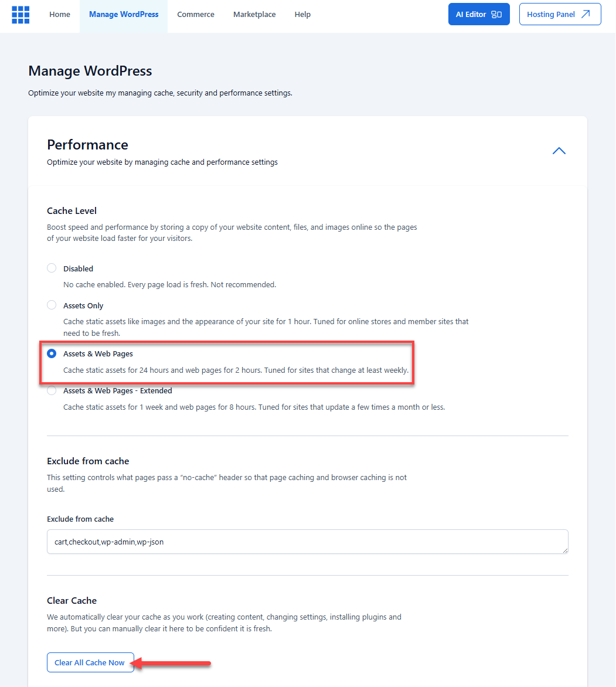Switch to the Manage WordPress tab
The width and height of the screenshot is (616, 687).
123,14
